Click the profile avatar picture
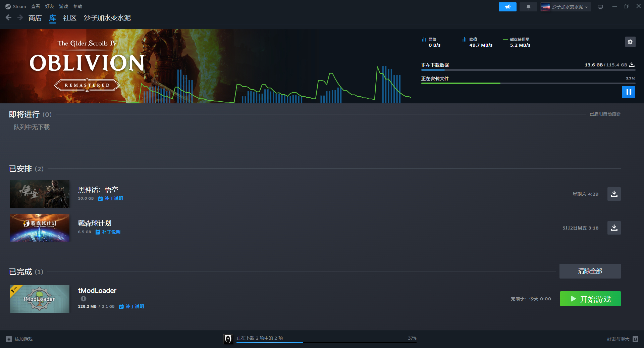 click(x=545, y=7)
